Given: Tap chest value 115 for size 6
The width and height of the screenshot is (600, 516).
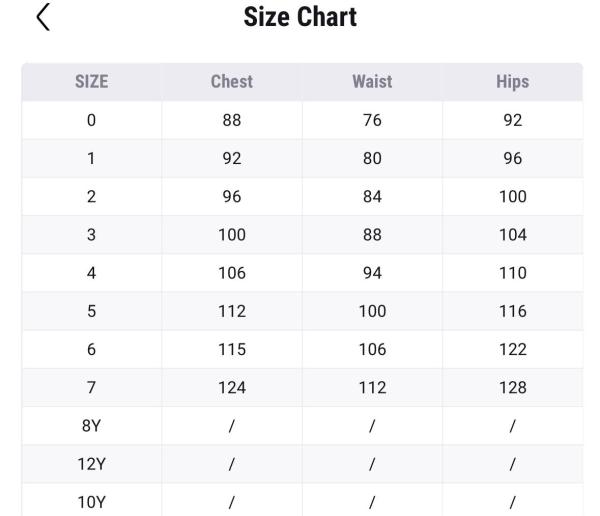Looking at the screenshot, I should (x=231, y=349).
